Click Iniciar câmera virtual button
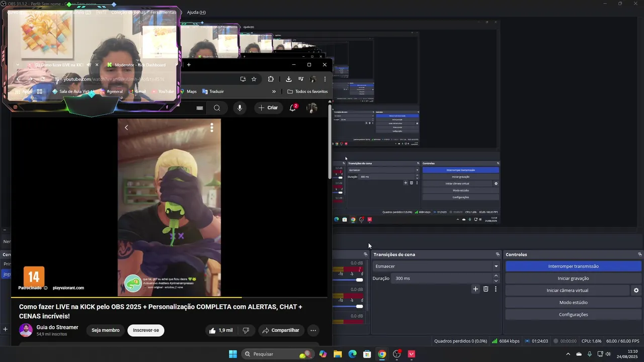 coord(567,291)
